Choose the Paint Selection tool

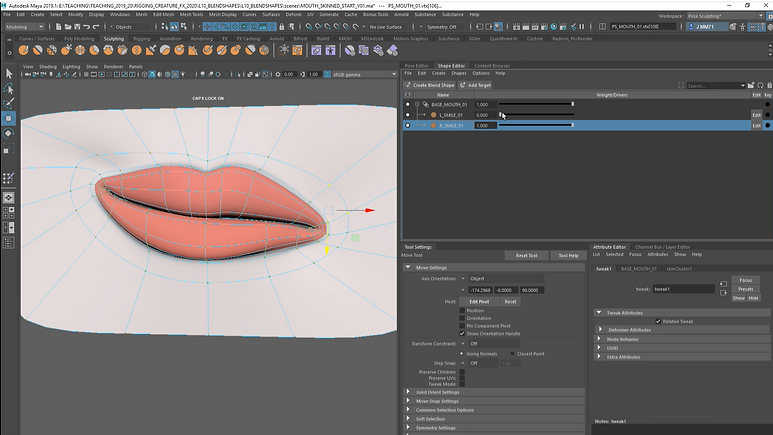pos(8,104)
